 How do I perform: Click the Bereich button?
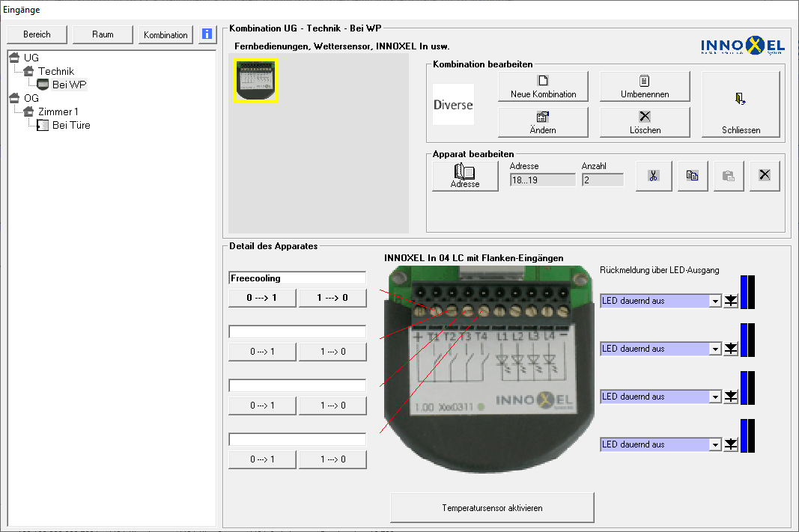[x=37, y=34]
